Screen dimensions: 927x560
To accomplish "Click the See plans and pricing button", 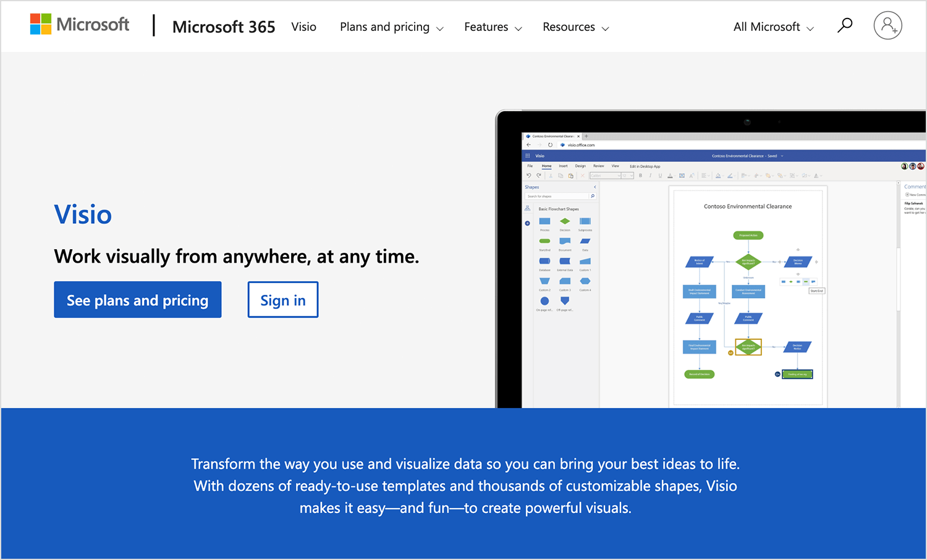I will (138, 300).
